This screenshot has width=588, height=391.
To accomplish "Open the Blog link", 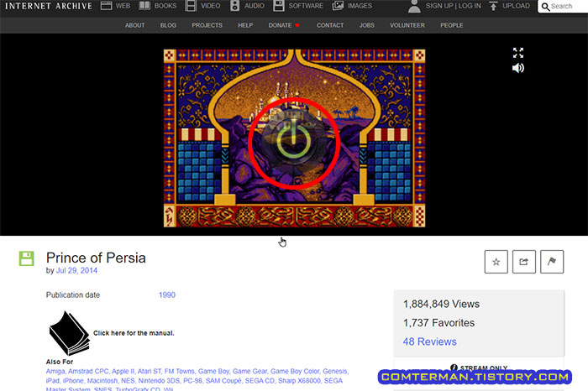I will (x=168, y=25).
